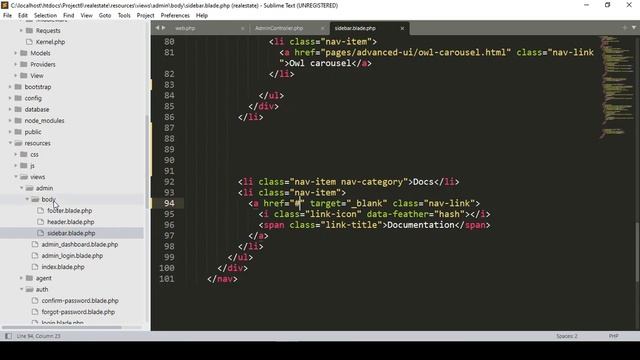Open the Goto menu

click(x=105, y=16)
